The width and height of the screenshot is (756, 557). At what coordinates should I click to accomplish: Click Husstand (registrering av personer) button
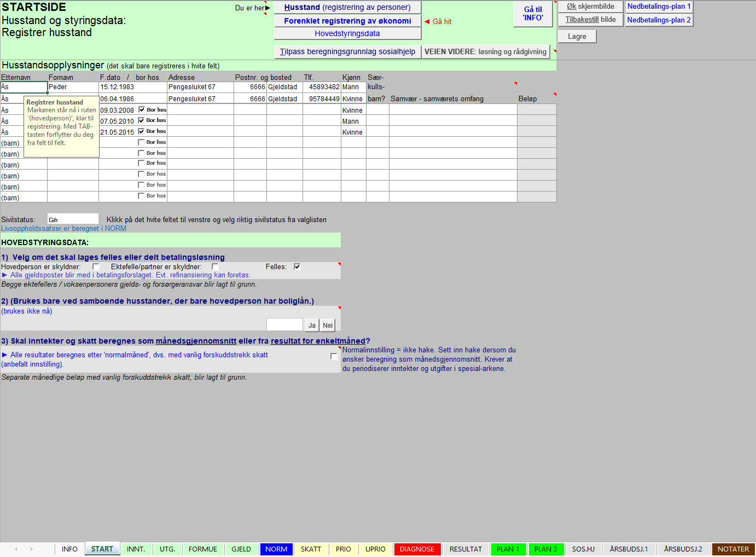pos(347,7)
